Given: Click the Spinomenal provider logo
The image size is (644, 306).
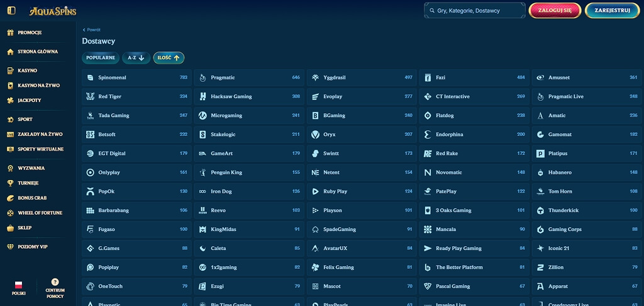Looking at the screenshot, I should (91, 77).
